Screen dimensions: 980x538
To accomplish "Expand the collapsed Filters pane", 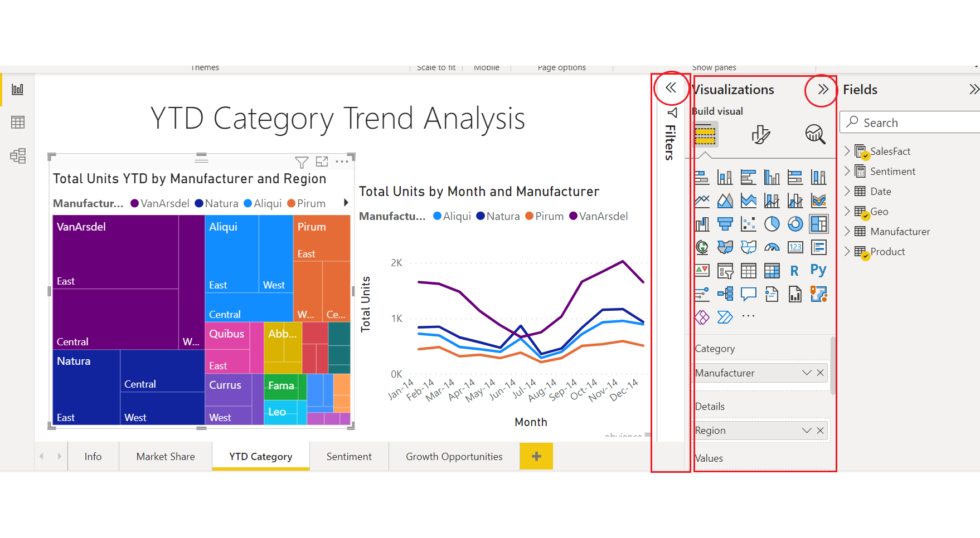I will click(671, 88).
